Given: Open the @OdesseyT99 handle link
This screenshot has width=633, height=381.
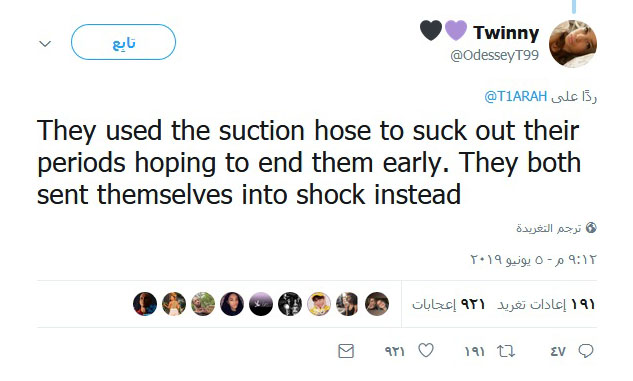Looking at the screenshot, I should [495, 55].
